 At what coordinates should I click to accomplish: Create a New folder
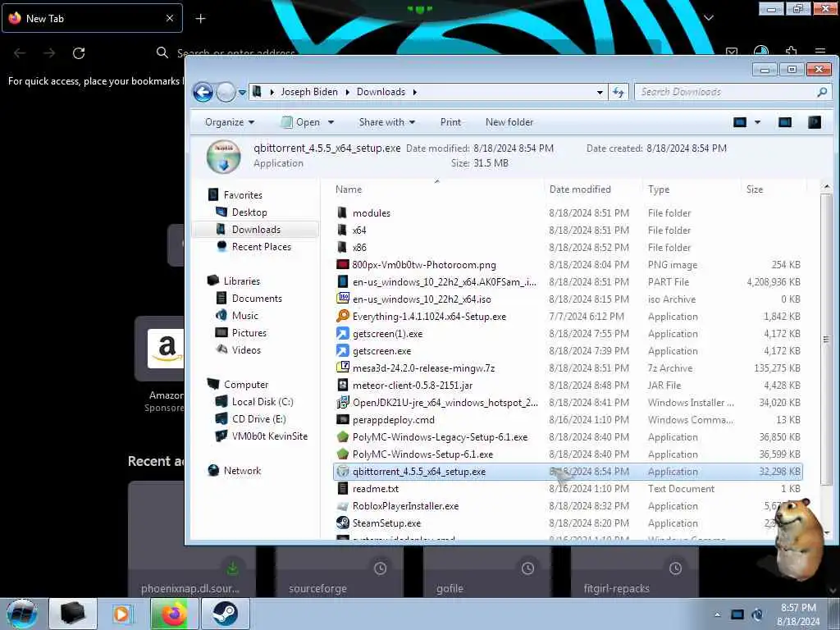click(509, 122)
